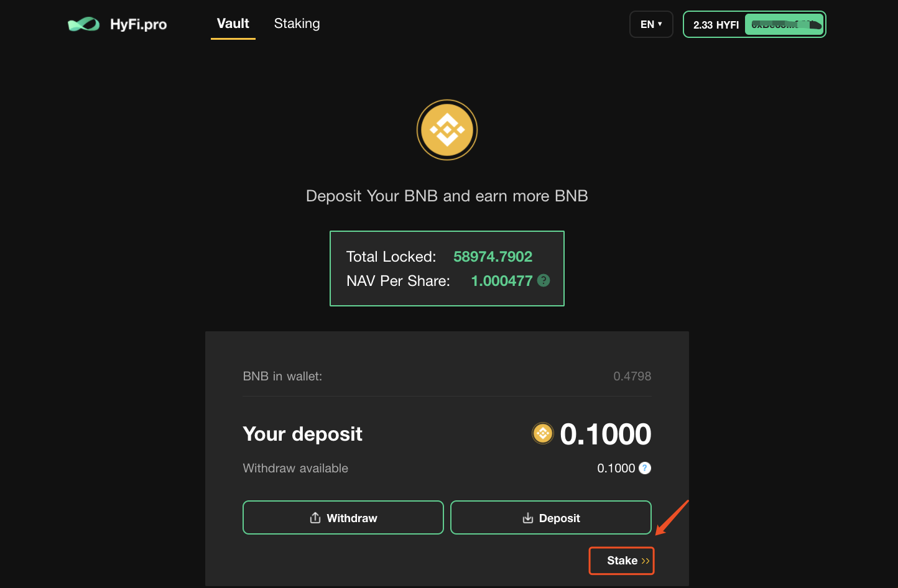Viewport: 898px width, 588px height.
Task: Click the large BNB coin icon
Action: tap(447, 130)
